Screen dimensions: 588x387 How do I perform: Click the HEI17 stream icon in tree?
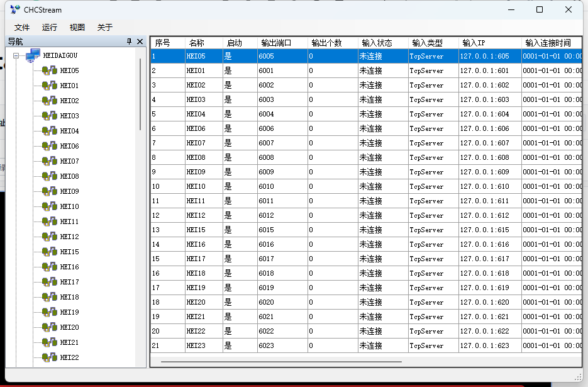point(50,282)
